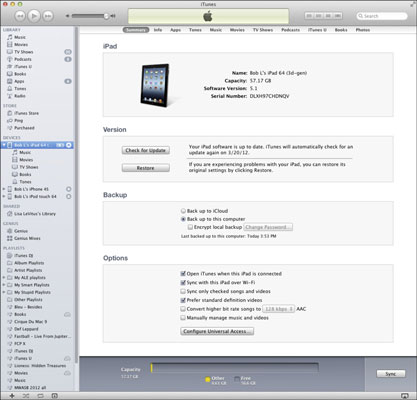417x400 pixels.
Task: Click the yellow Other legend swatch
Action: (208, 379)
